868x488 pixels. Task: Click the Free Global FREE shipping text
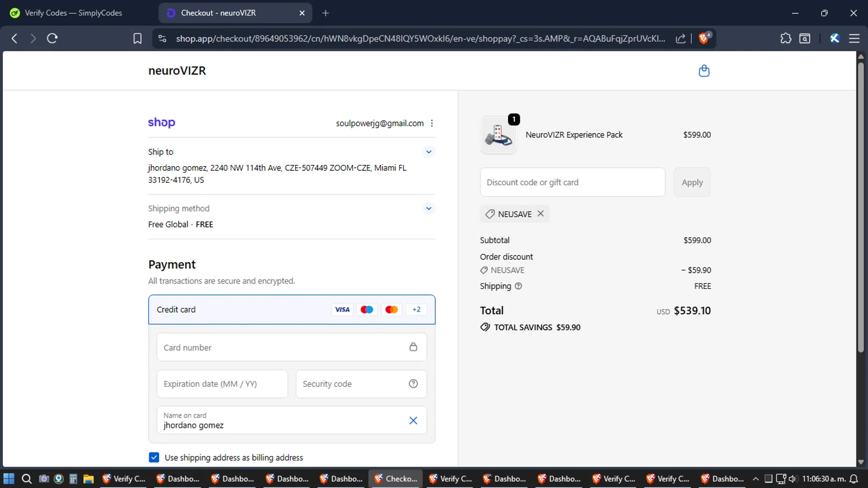click(181, 225)
